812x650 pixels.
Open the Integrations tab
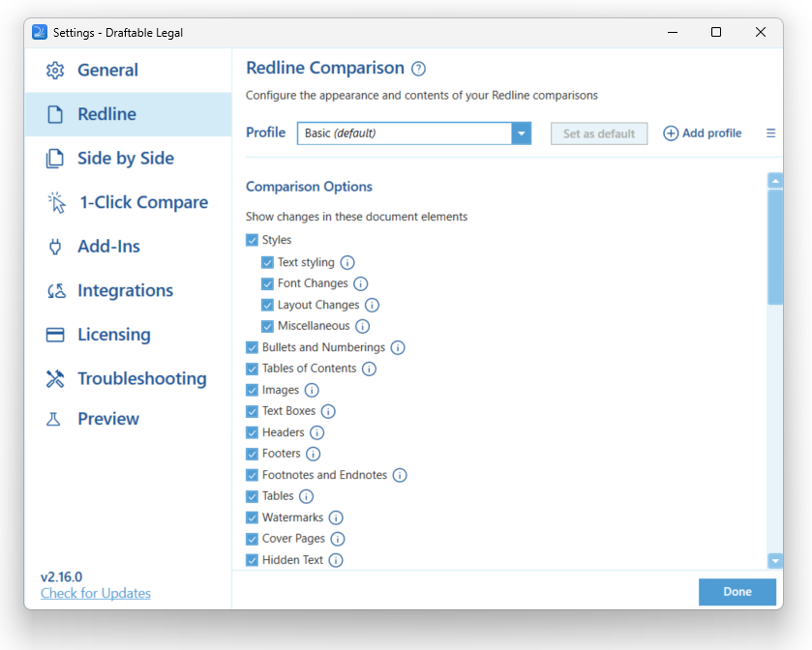(129, 291)
